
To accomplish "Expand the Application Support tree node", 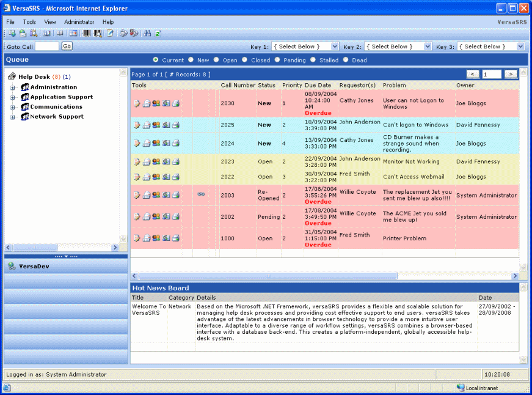I will point(13,97).
